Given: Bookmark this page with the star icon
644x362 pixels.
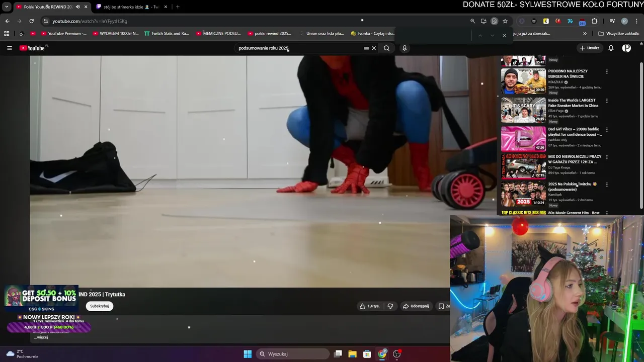Looking at the screenshot, I should 505,21.
